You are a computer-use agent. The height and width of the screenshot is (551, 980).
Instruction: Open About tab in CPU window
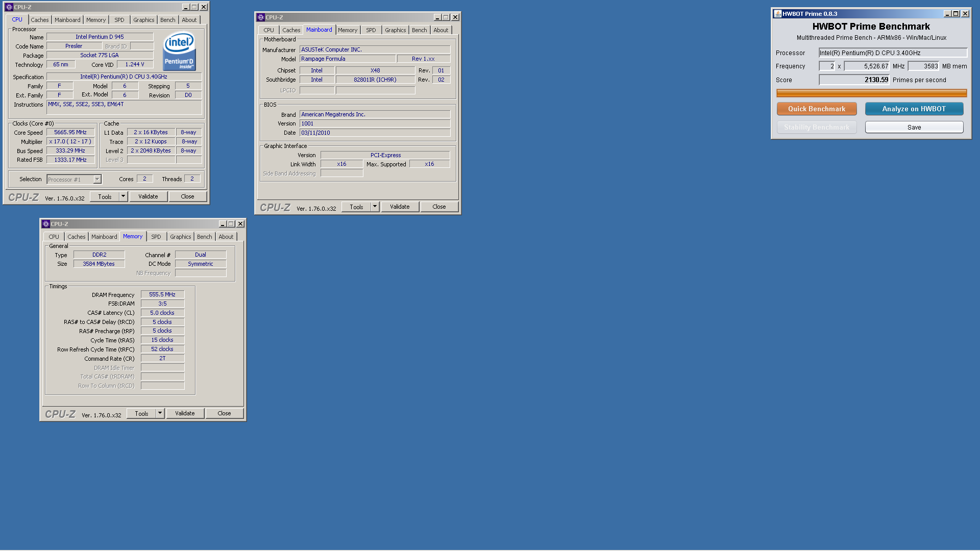[x=189, y=20]
